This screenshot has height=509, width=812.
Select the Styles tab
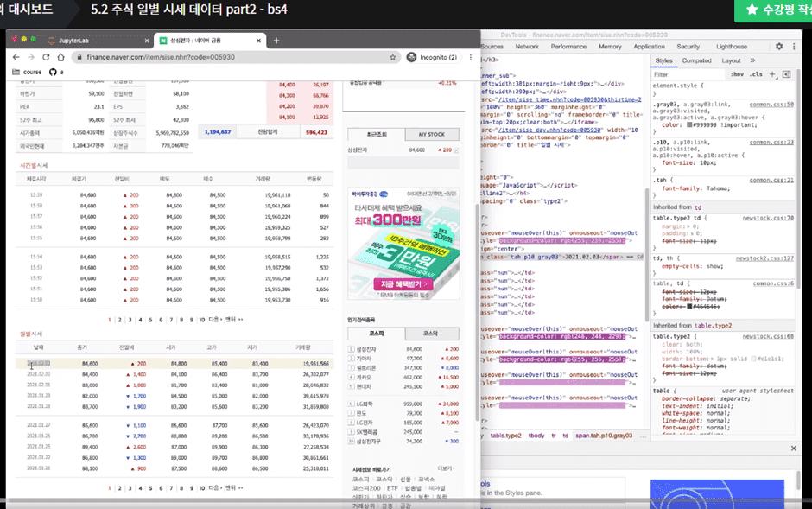[x=663, y=60]
